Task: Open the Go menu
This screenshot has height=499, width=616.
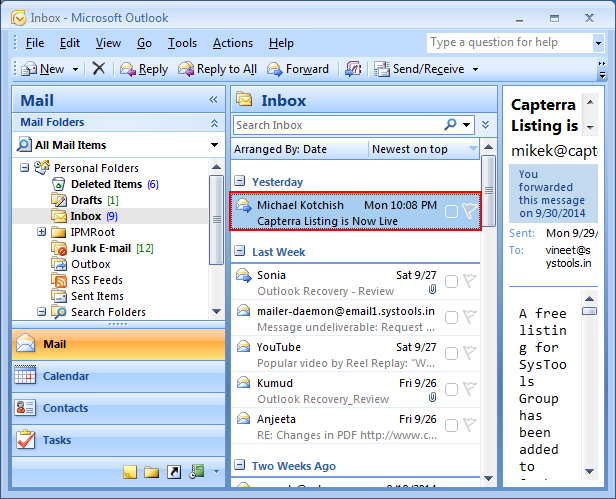Action: point(144,43)
